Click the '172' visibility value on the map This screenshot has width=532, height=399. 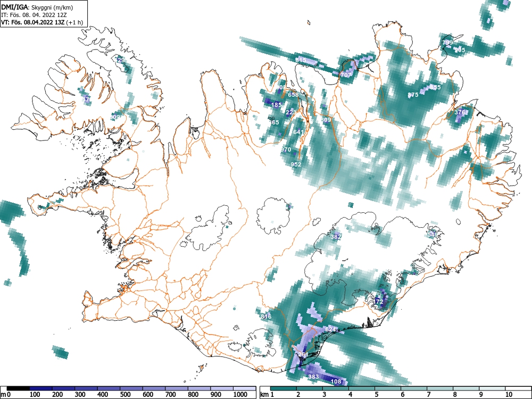click(379, 302)
